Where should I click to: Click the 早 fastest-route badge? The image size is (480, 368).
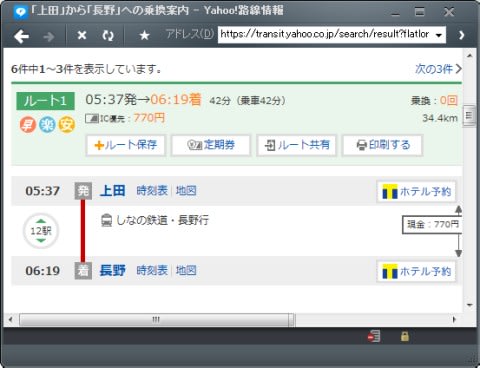[x=28, y=125]
